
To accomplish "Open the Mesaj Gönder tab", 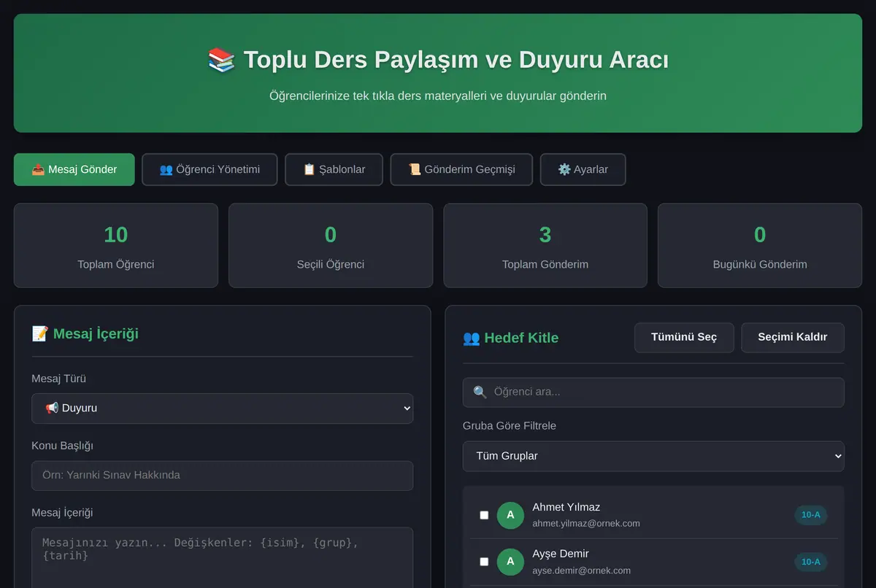I will pyautogui.click(x=74, y=169).
